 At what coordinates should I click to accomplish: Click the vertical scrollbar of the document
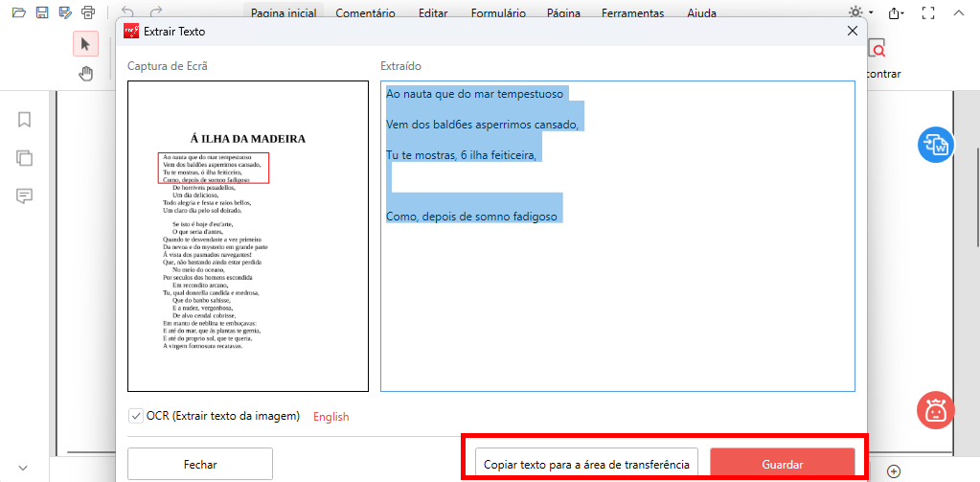pos(977,197)
